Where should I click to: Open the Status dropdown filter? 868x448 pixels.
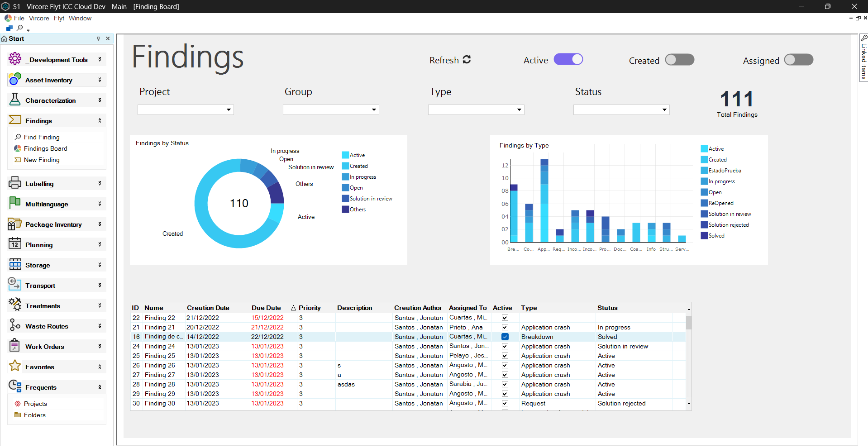pos(621,110)
